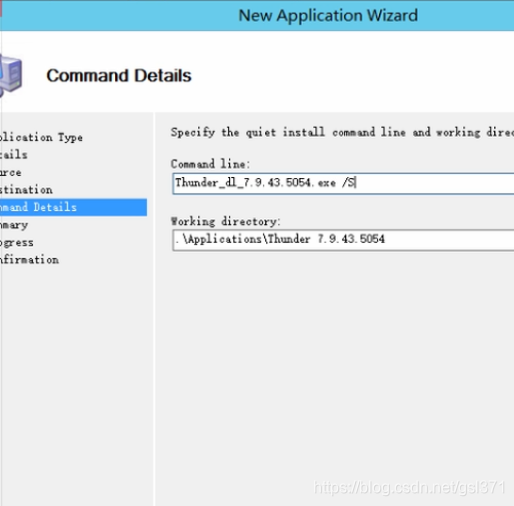Select the Command Details wizard step

pos(73,207)
